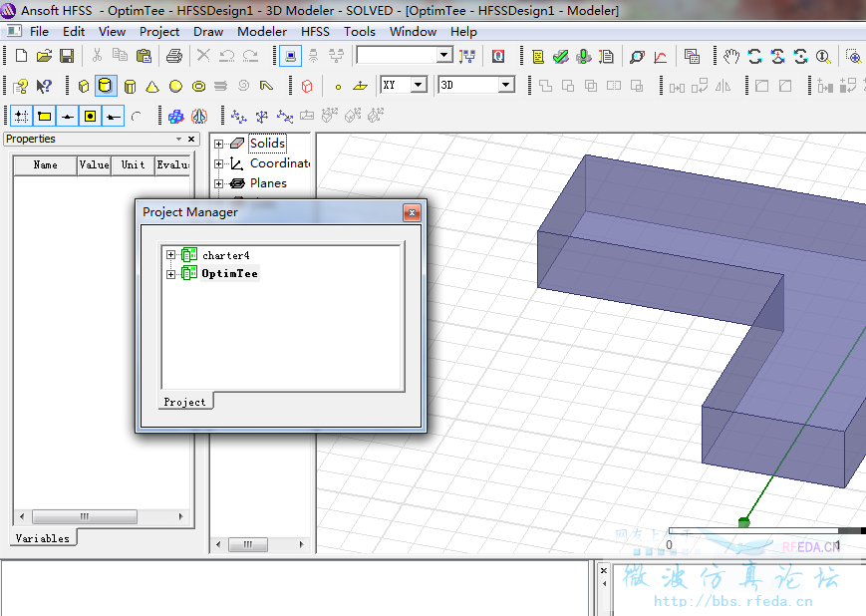This screenshot has height=616, width=866.
Task: Click the model tree horizontal scrollbar thumb
Action: (x=248, y=544)
